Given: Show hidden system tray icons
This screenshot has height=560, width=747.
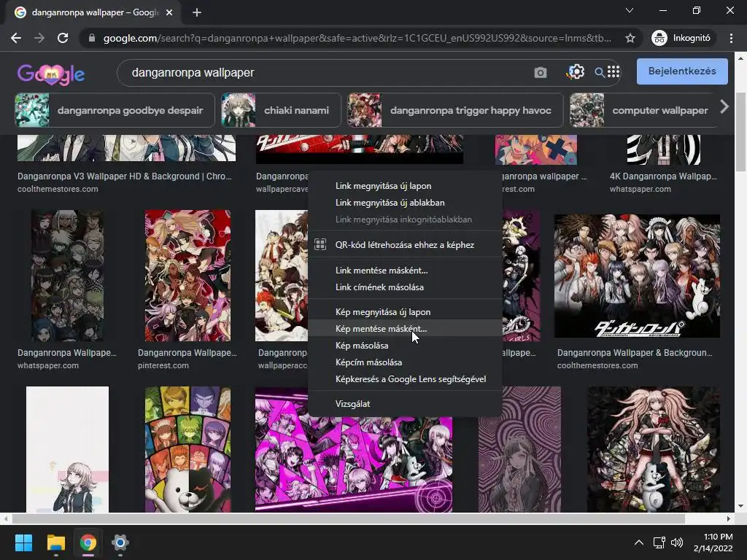Looking at the screenshot, I should tap(639, 542).
